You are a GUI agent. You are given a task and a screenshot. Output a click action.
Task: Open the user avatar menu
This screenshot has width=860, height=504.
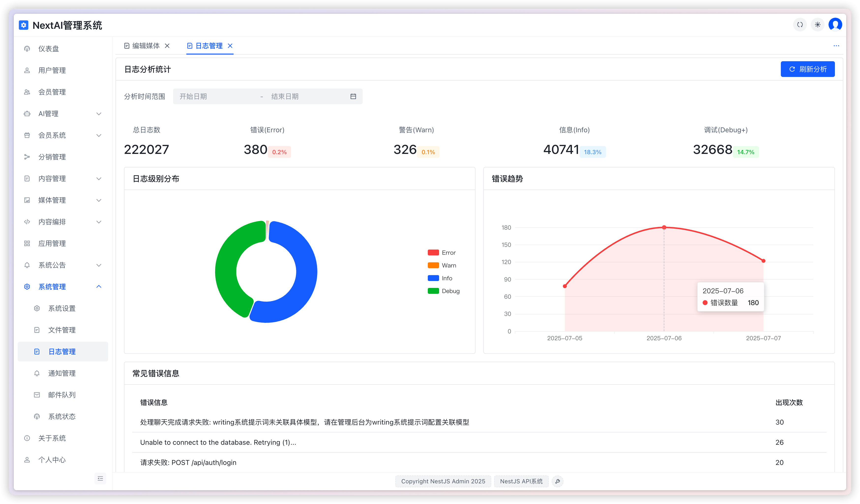pyautogui.click(x=835, y=25)
